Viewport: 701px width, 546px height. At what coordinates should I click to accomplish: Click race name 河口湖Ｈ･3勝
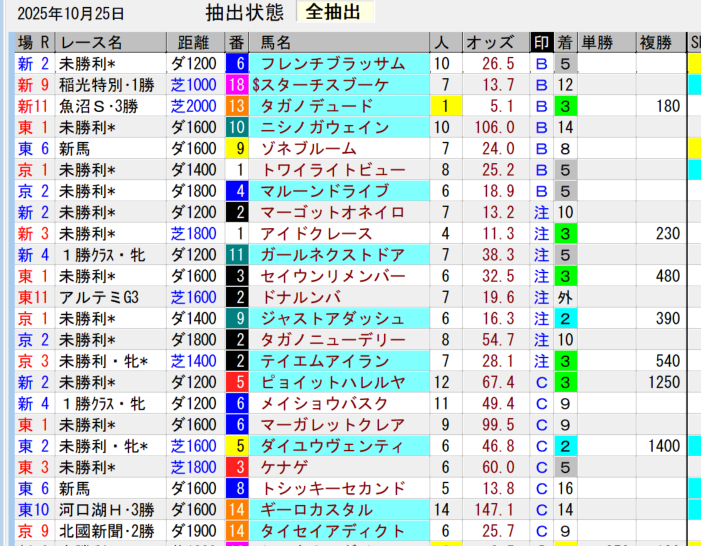tap(107, 510)
